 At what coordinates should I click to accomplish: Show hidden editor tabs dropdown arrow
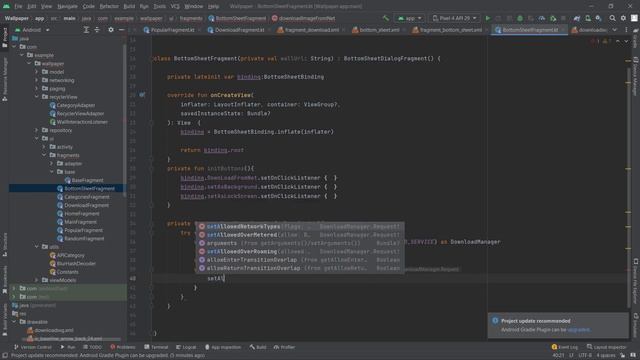pyautogui.click(x=615, y=30)
